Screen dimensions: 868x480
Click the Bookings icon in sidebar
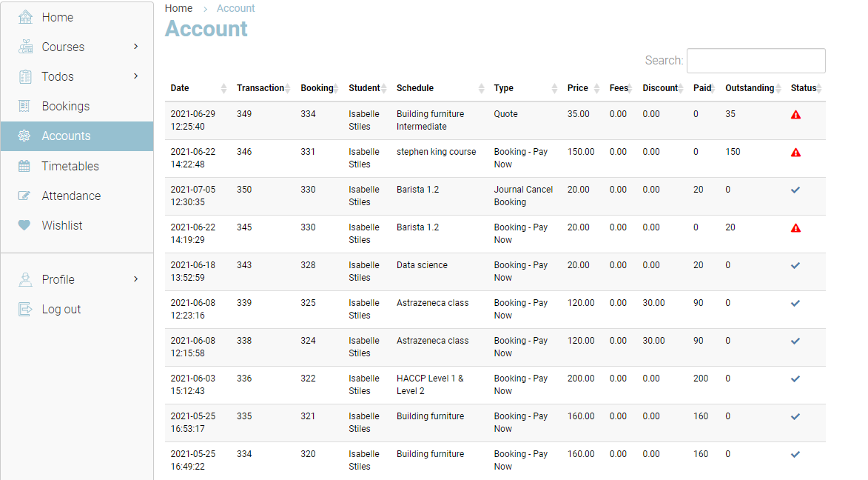pyautogui.click(x=25, y=106)
